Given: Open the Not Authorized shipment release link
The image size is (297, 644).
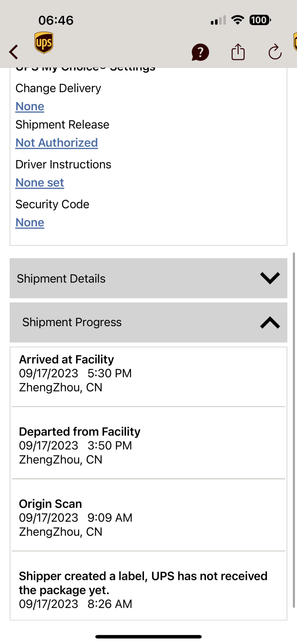Looking at the screenshot, I should 57,143.
